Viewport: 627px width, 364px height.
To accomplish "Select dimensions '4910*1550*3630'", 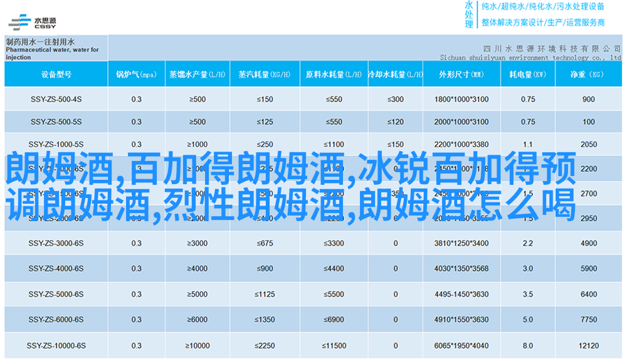I will (x=461, y=320).
